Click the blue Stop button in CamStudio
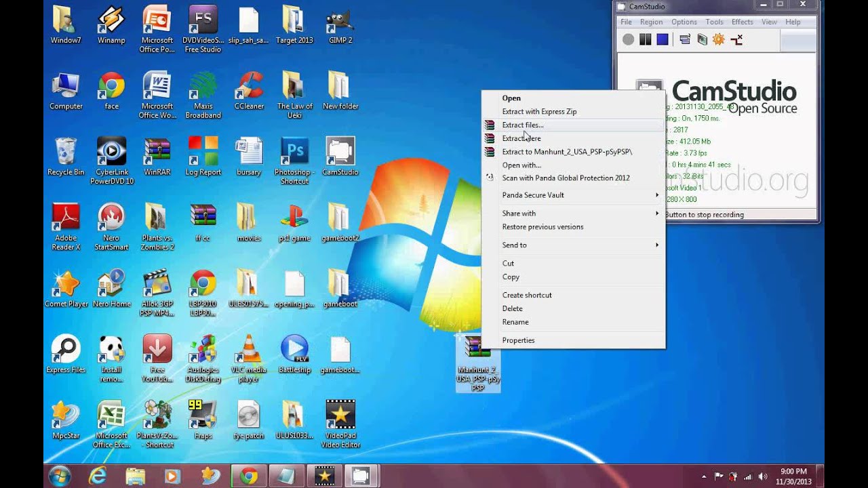The image size is (868, 488). pos(663,40)
